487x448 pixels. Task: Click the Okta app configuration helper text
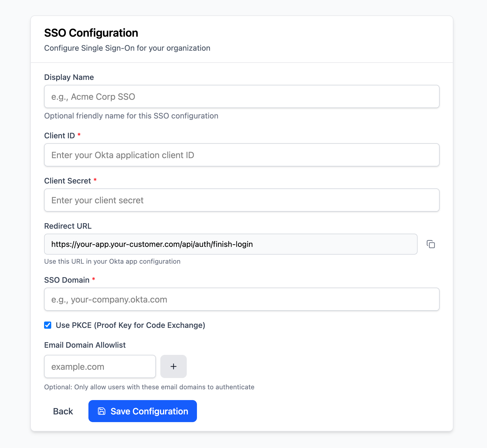pos(112,261)
